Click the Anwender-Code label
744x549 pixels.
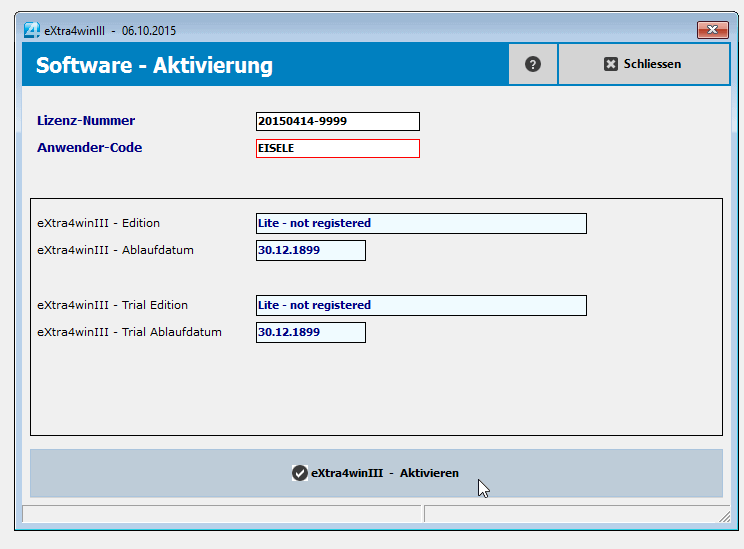[90, 148]
